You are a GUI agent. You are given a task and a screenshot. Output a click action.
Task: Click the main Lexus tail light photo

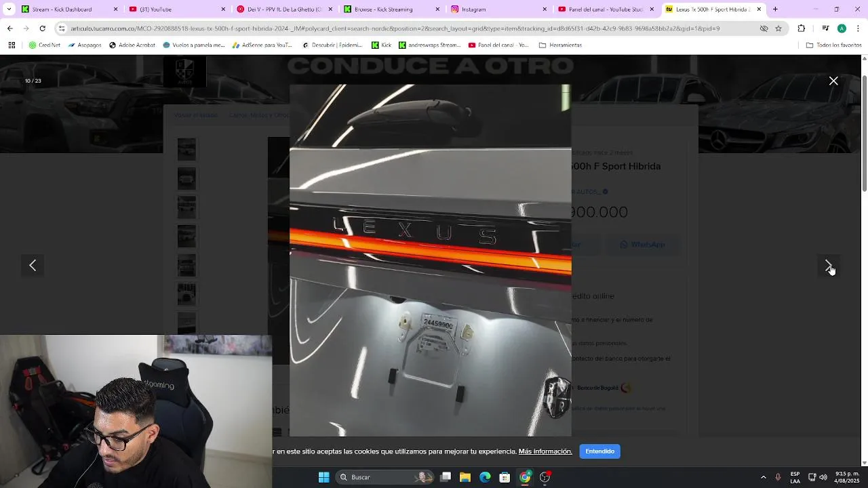(430, 260)
